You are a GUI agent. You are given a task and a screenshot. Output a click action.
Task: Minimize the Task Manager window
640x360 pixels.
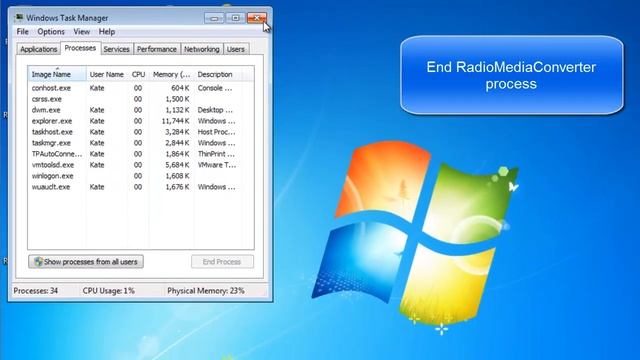coord(214,18)
